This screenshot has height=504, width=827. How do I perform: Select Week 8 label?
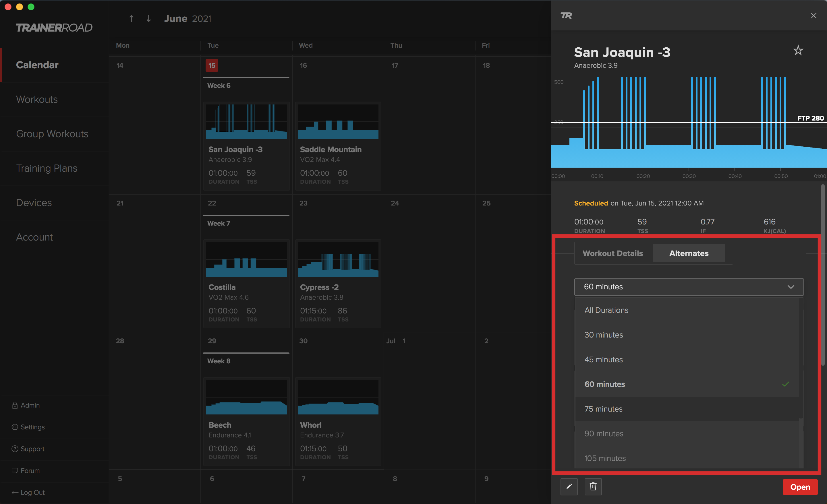click(x=219, y=361)
